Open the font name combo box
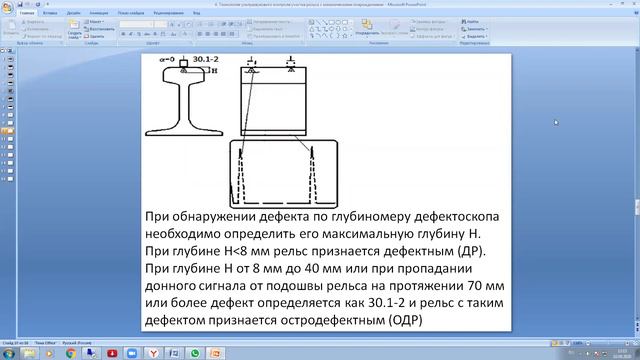640x360 pixels. point(136,24)
